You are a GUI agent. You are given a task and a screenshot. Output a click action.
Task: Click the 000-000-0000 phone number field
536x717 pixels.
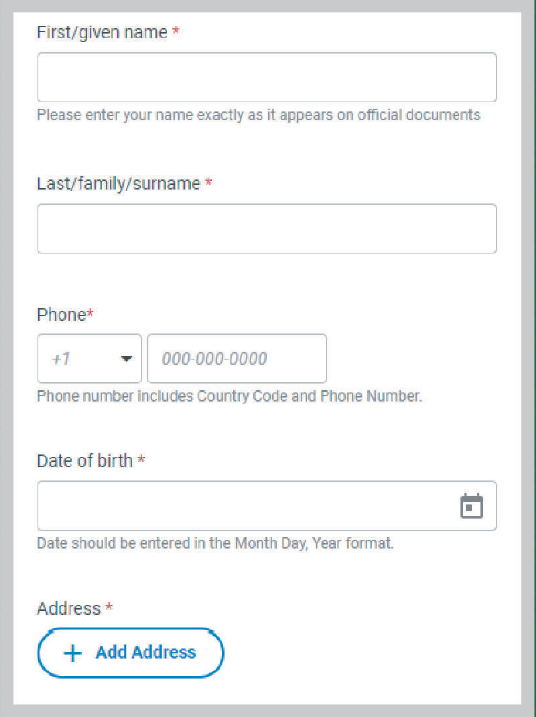click(237, 358)
